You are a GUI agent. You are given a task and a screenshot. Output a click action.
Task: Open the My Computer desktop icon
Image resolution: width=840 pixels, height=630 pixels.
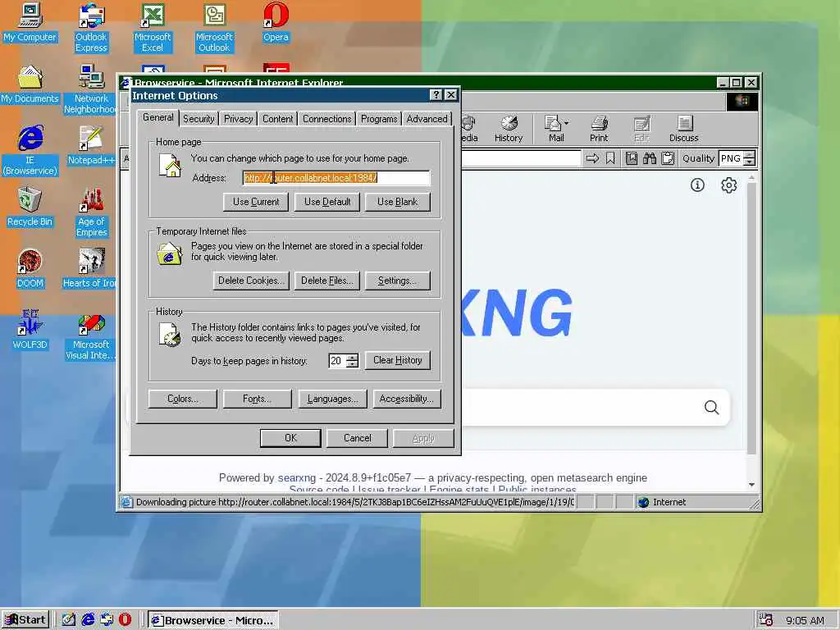click(x=30, y=22)
